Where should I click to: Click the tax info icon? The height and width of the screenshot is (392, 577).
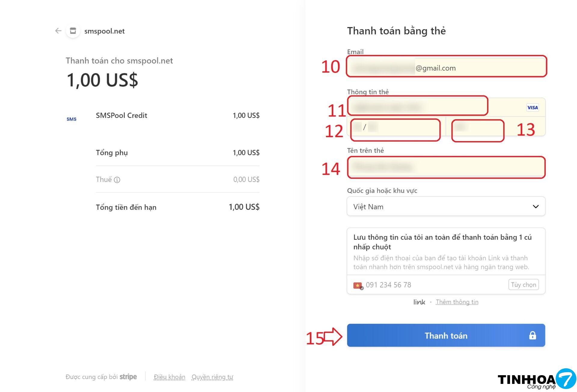pos(117,180)
